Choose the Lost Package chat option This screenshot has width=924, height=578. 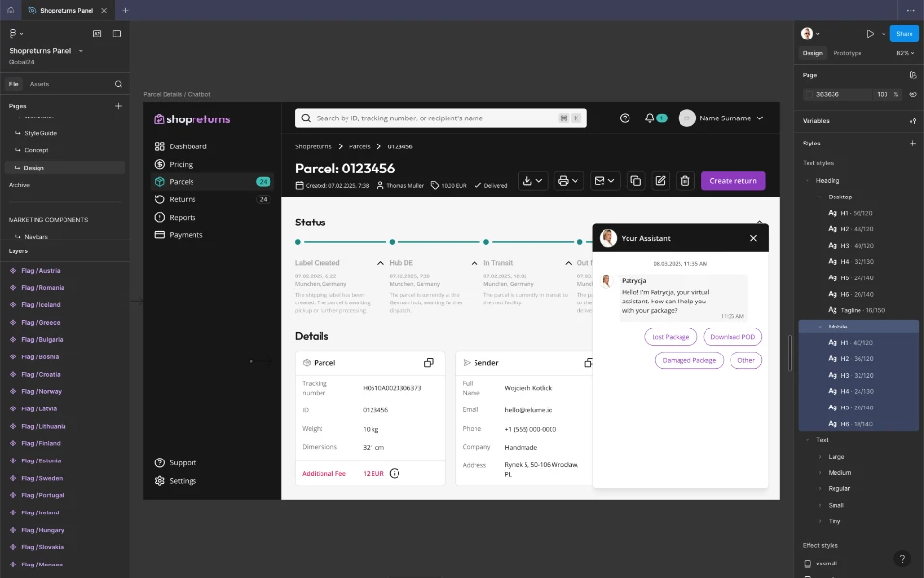[670, 337]
